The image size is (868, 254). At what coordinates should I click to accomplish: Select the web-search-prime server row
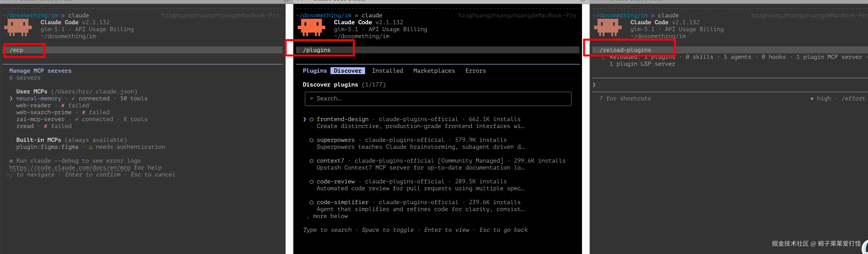63,112
